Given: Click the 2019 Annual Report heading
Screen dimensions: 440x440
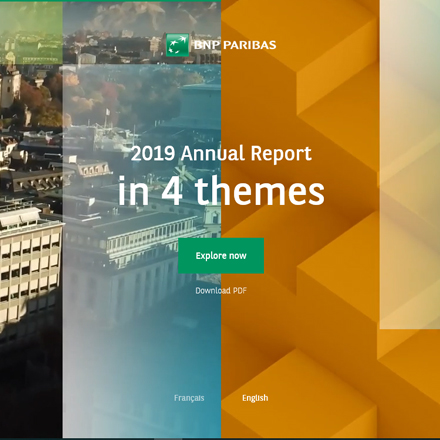Looking at the screenshot, I should pos(221,153).
